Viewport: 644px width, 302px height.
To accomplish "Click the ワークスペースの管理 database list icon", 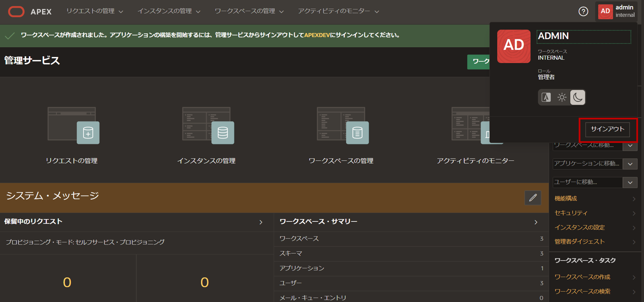I will (357, 133).
